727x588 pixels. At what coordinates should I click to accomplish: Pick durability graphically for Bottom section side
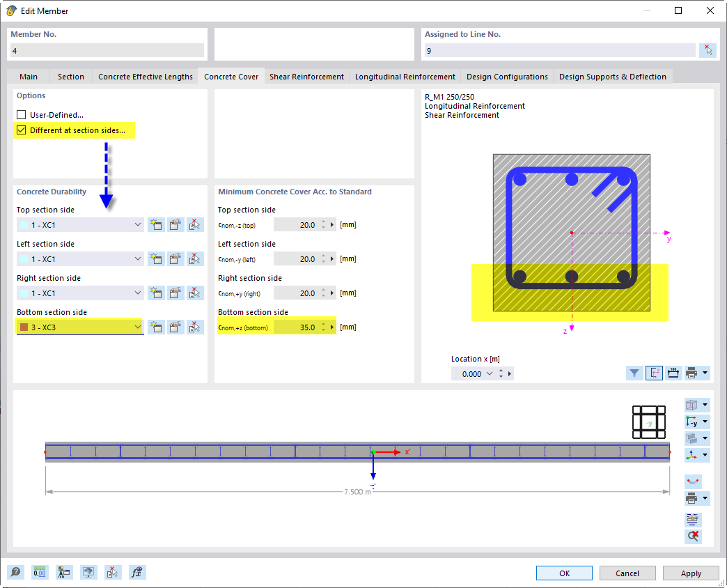click(195, 327)
